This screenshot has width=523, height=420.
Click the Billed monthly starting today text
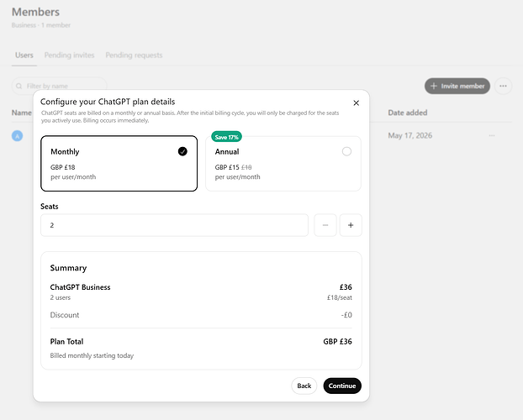[92, 355]
